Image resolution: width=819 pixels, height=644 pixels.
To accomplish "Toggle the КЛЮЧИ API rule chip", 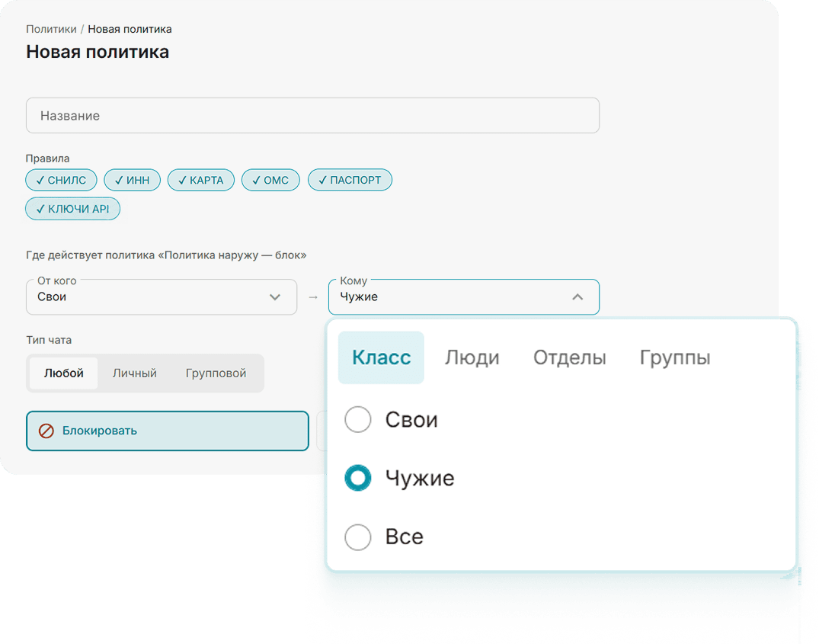I will [x=72, y=209].
